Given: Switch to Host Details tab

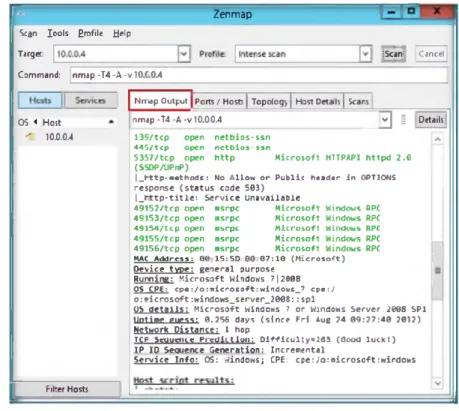Looking at the screenshot, I should [x=318, y=101].
